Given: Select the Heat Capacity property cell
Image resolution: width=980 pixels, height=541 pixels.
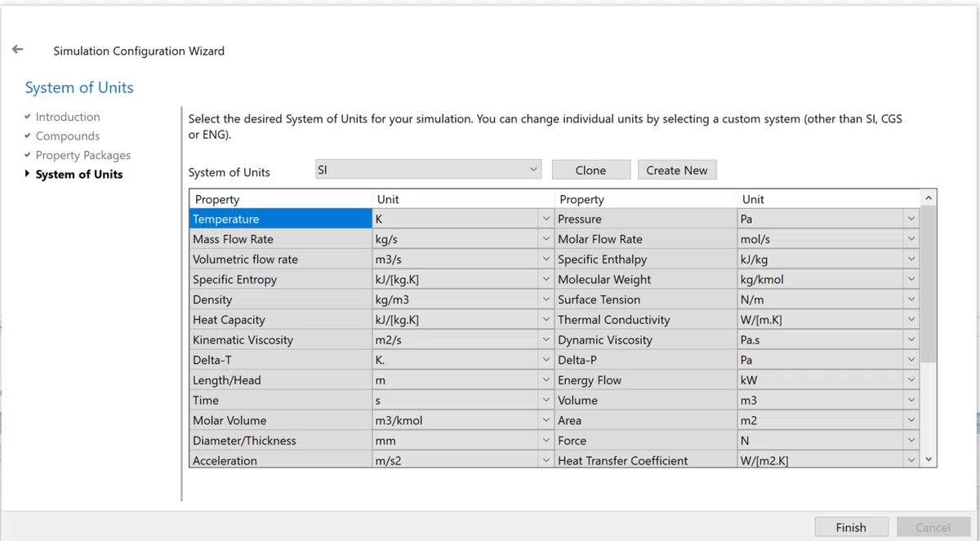Looking at the screenshot, I should pos(280,319).
